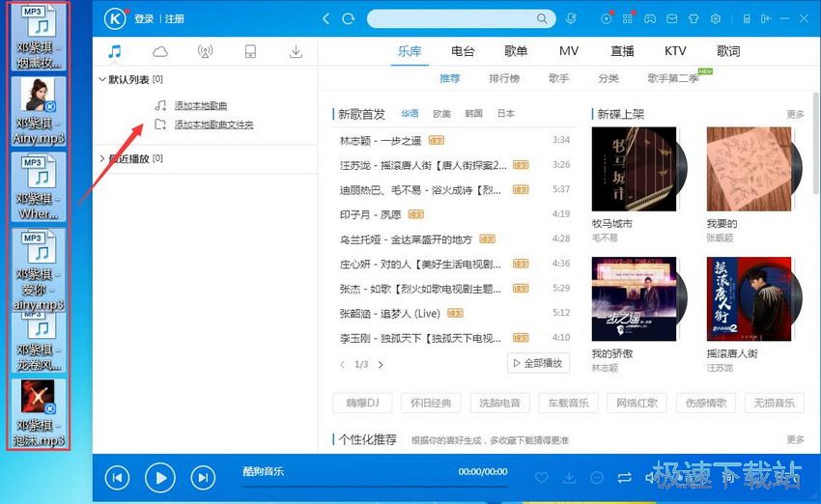This screenshot has height=504, width=821.
Task: Switch to mini mode icon
Action: coord(766,19)
